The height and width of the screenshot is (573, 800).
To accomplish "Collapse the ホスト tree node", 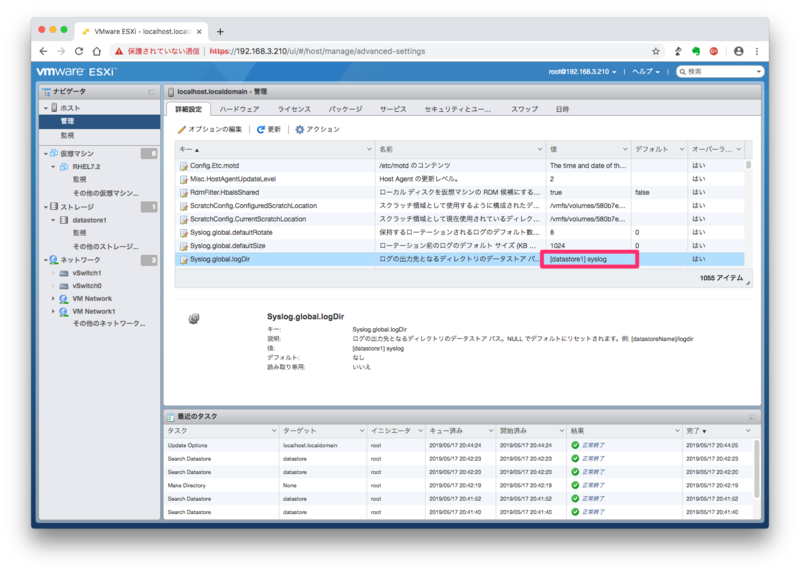I will (x=46, y=108).
